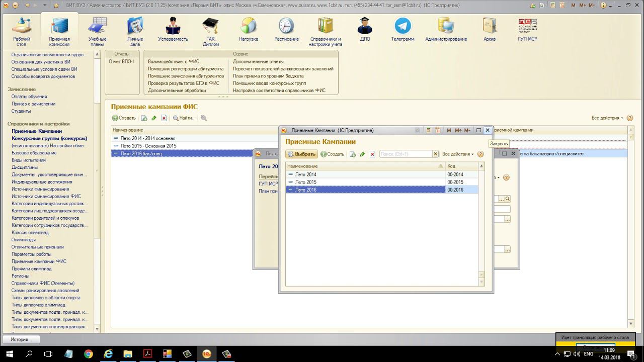Open Взаимодействие с ФИС service link

point(174,61)
